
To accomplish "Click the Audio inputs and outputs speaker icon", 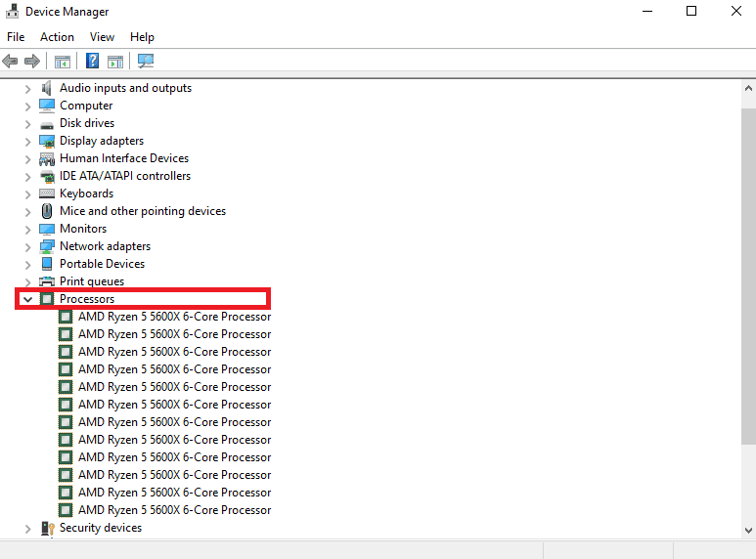I will click(x=47, y=88).
